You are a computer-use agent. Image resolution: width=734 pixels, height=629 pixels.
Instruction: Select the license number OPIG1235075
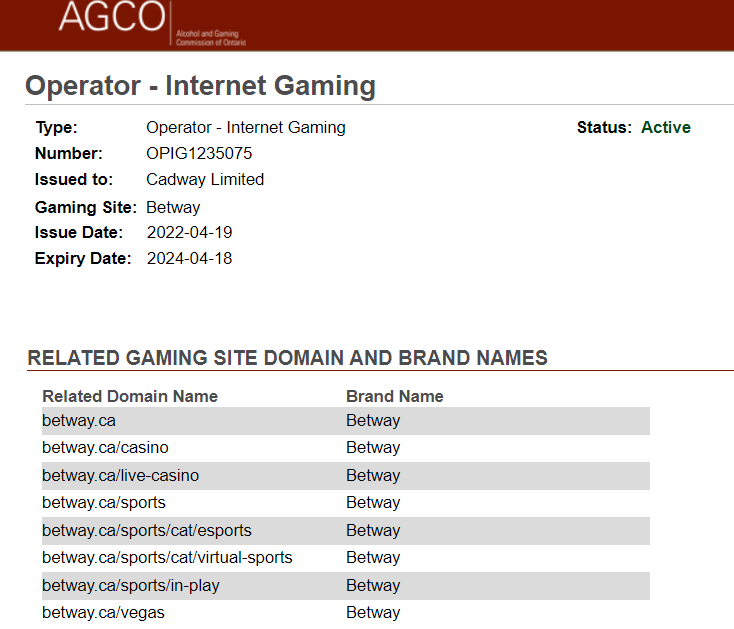pos(199,154)
